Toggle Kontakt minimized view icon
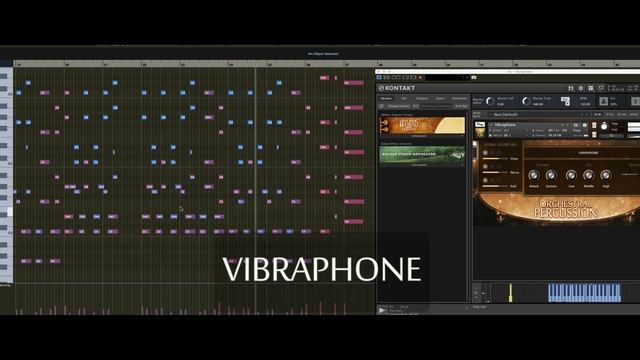Viewport: 640px width, 360px height. (x=601, y=88)
